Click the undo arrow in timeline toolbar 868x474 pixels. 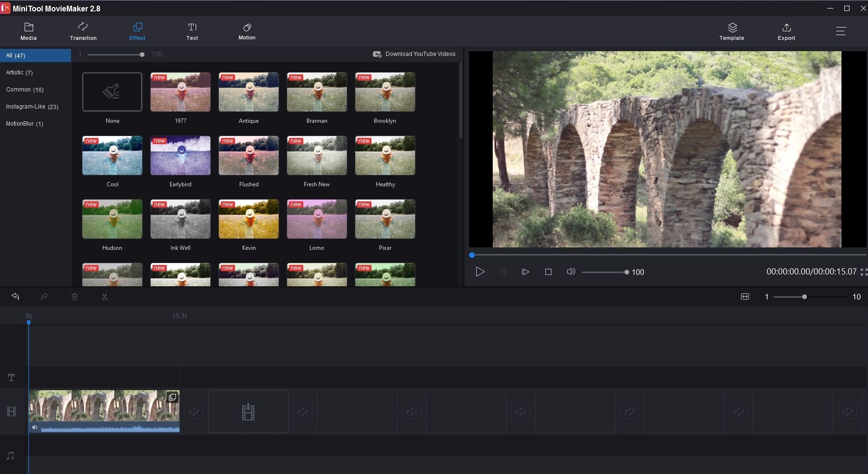(x=15, y=297)
